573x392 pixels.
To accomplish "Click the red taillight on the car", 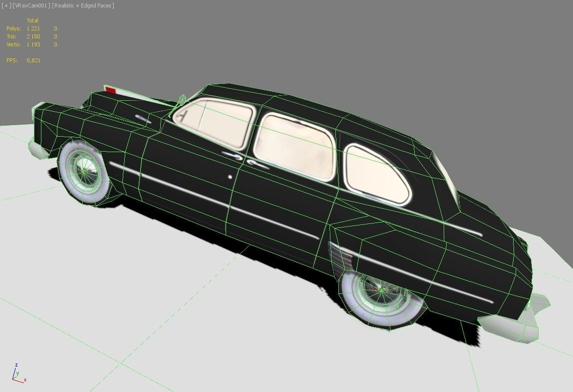I will 110,90.
